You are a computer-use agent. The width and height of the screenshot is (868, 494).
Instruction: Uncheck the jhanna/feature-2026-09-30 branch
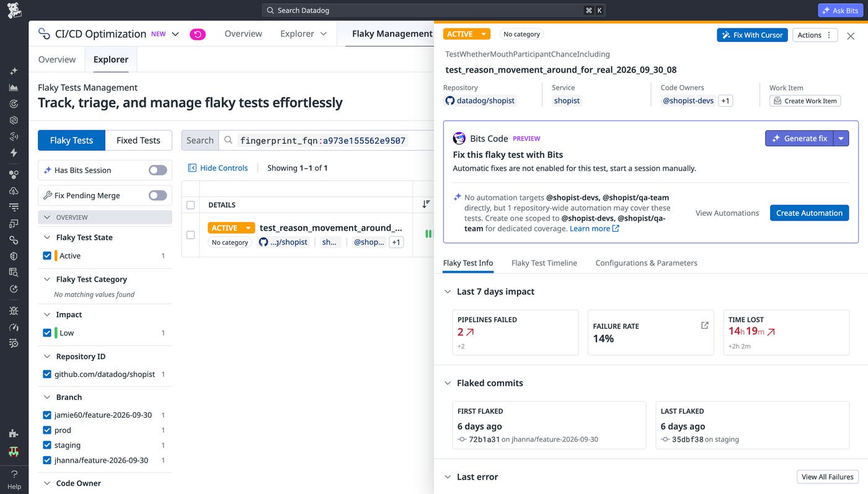pyautogui.click(x=47, y=461)
